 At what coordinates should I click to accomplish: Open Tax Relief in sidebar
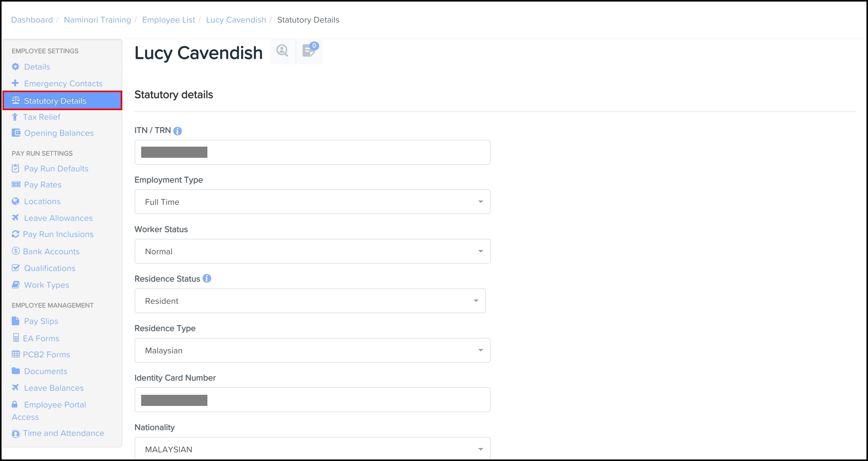tap(41, 117)
